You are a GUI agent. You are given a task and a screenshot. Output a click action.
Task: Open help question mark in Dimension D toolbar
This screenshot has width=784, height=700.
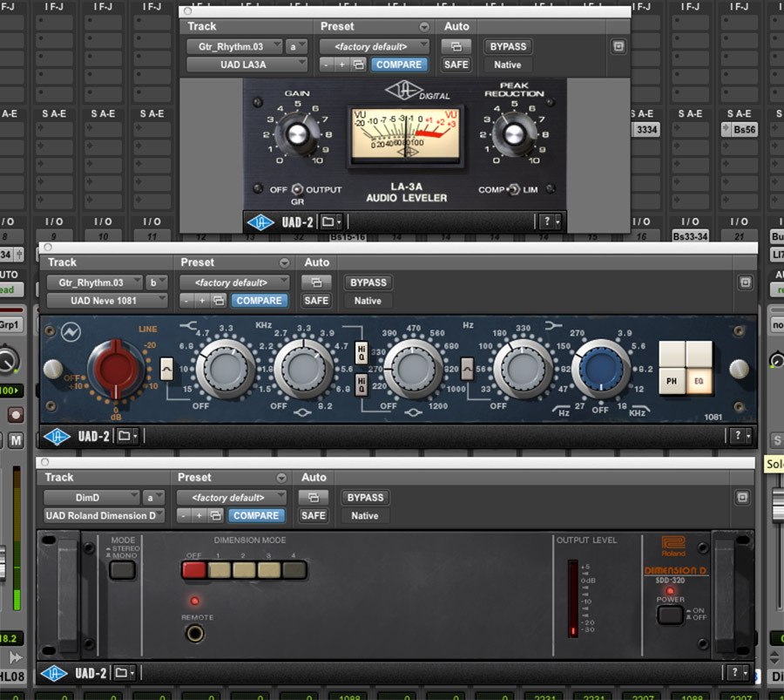[738, 672]
